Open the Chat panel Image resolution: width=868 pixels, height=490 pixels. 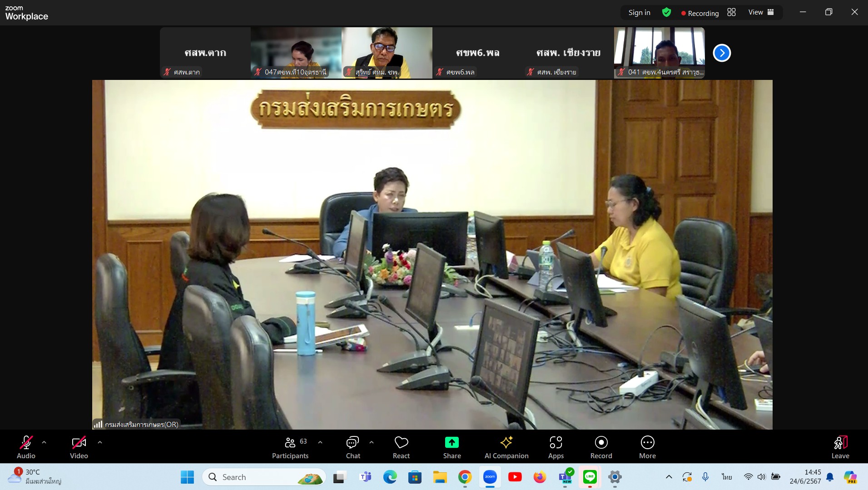coord(352,447)
